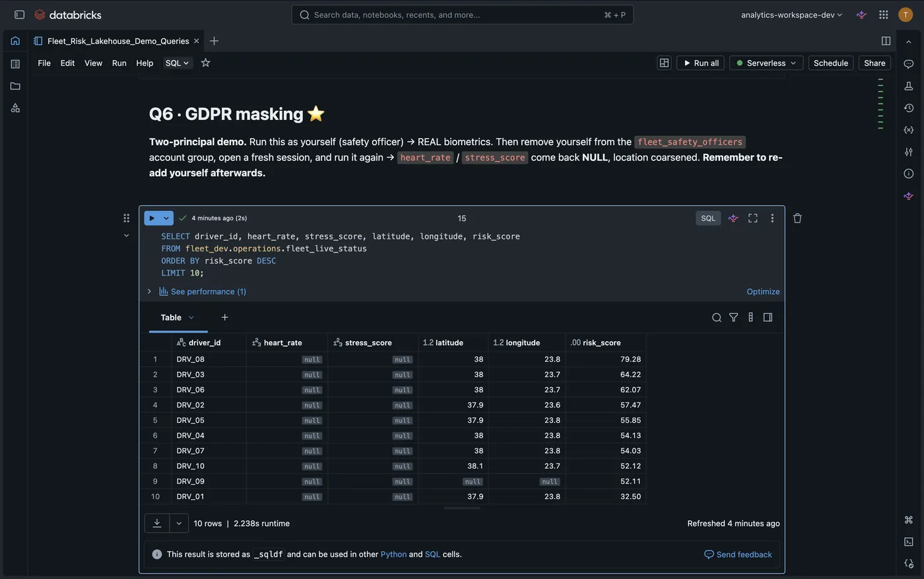Change cell language SQL badge

[708, 218]
